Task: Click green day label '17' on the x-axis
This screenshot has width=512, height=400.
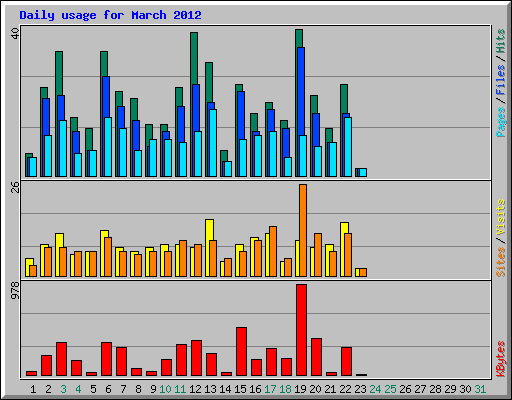Action: [270, 389]
